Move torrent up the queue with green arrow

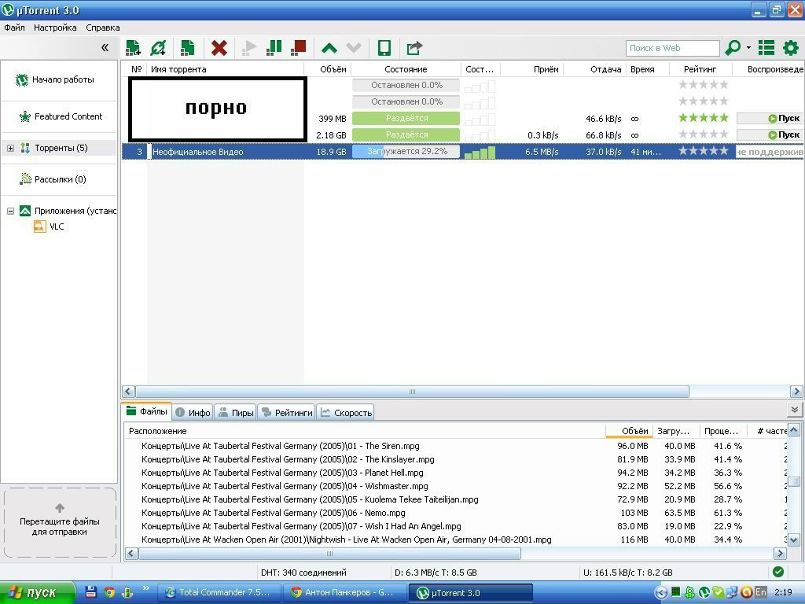pyautogui.click(x=329, y=47)
